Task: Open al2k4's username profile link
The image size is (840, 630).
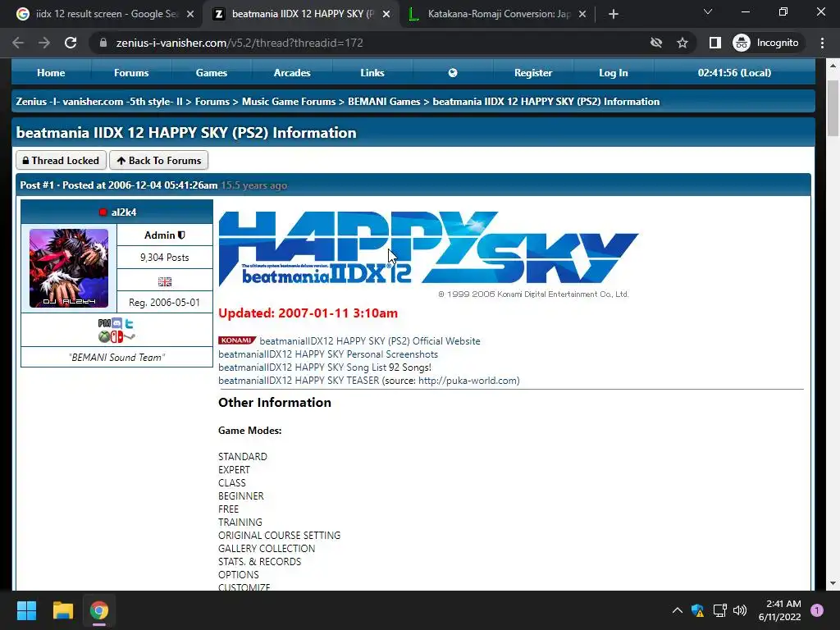Action: tap(124, 212)
